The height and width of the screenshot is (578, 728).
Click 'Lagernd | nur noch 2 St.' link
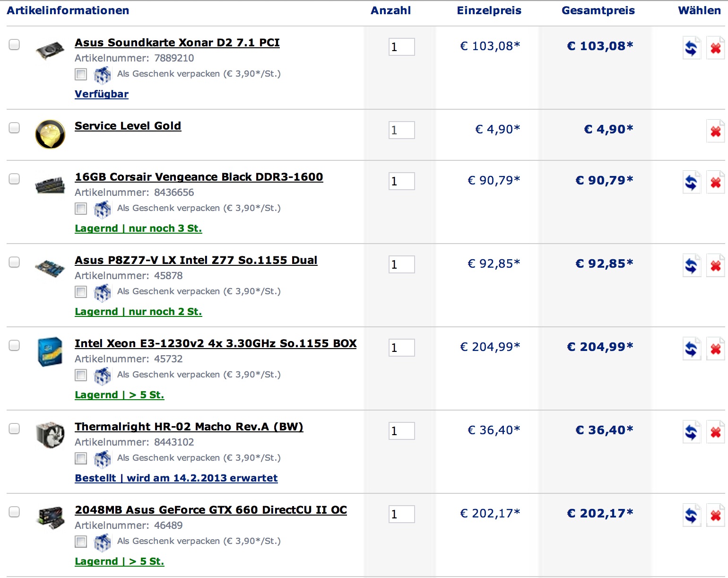click(x=139, y=312)
